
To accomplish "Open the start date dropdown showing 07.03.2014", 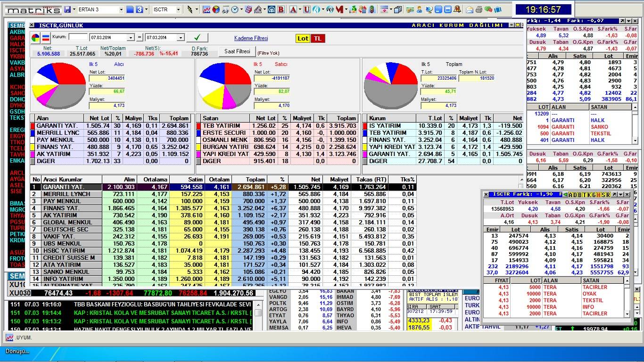I will [x=131, y=38].
